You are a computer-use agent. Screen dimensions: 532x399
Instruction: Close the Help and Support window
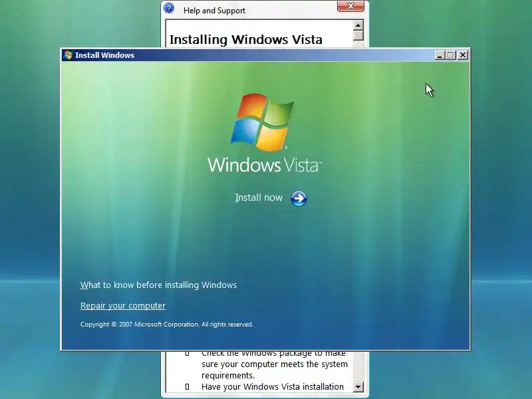coord(350,6)
